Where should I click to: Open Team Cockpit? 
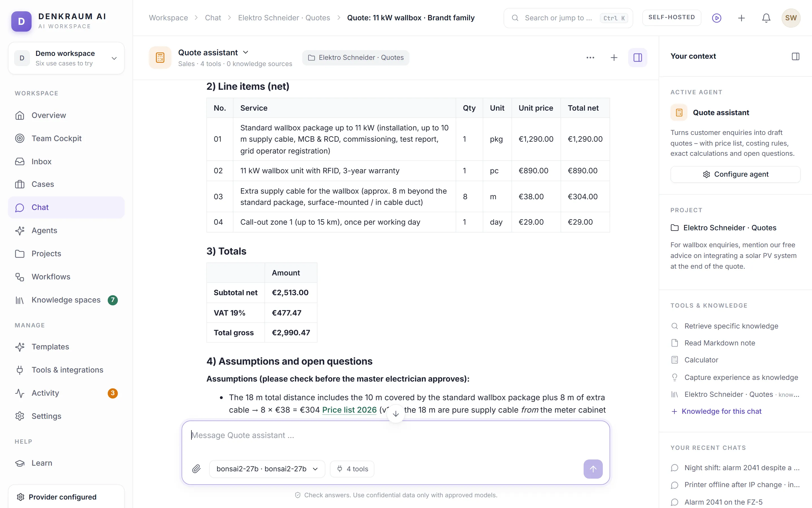pos(66,138)
